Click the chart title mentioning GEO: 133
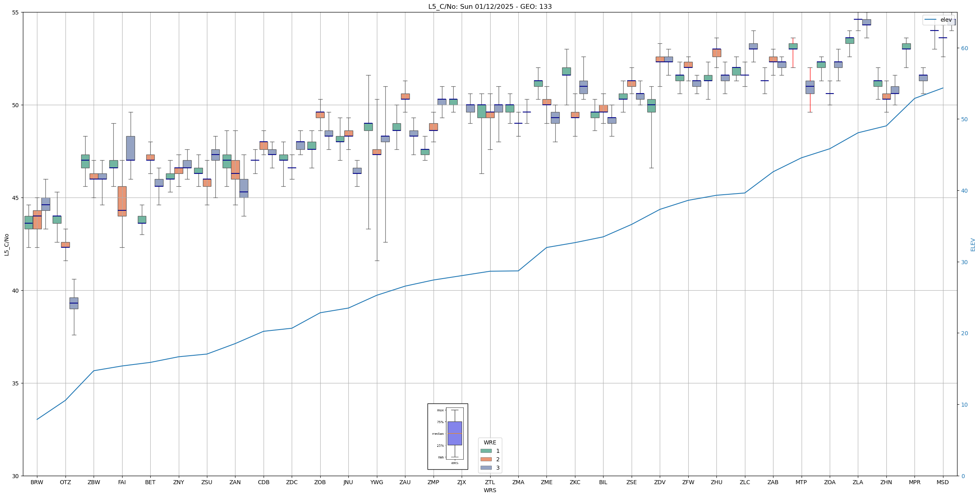980x497 pixels. pyautogui.click(x=490, y=6)
